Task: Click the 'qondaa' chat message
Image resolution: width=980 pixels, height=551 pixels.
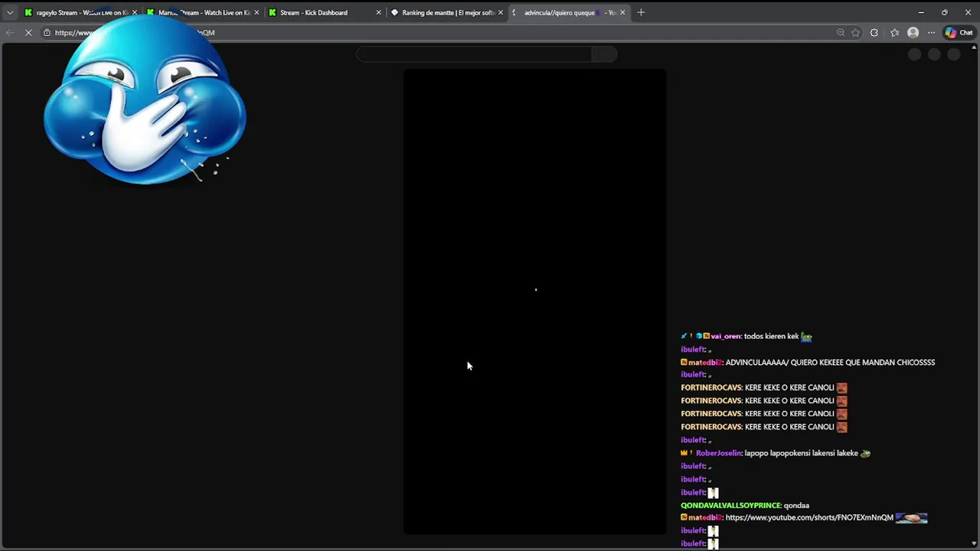Action: click(x=796, y=505)
